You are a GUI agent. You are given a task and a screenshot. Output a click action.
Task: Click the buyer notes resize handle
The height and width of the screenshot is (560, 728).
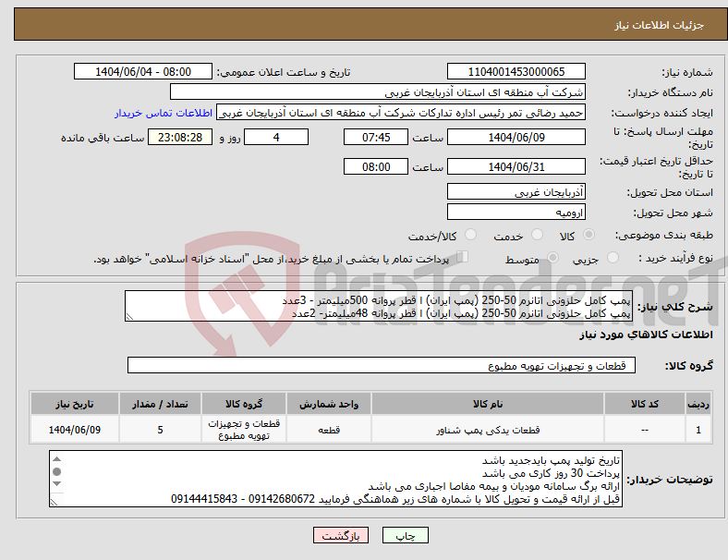tap(54, 503)
